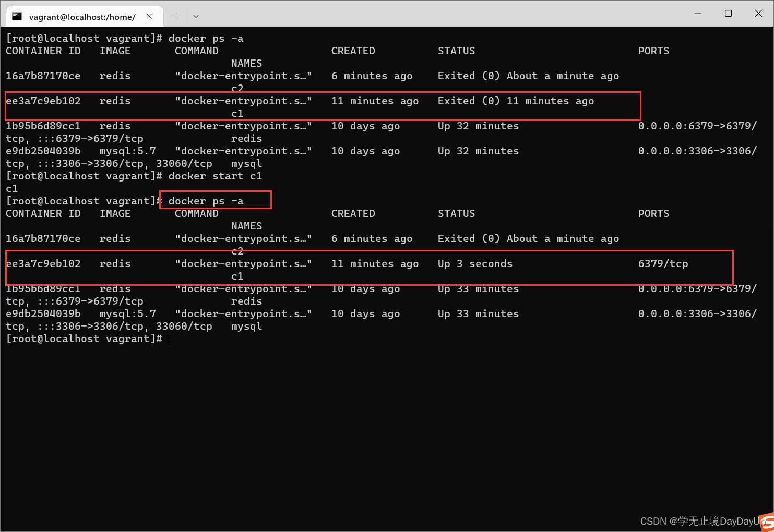Click '6 minutes ago' in second listing
The image size is (774, 532).
372,239
